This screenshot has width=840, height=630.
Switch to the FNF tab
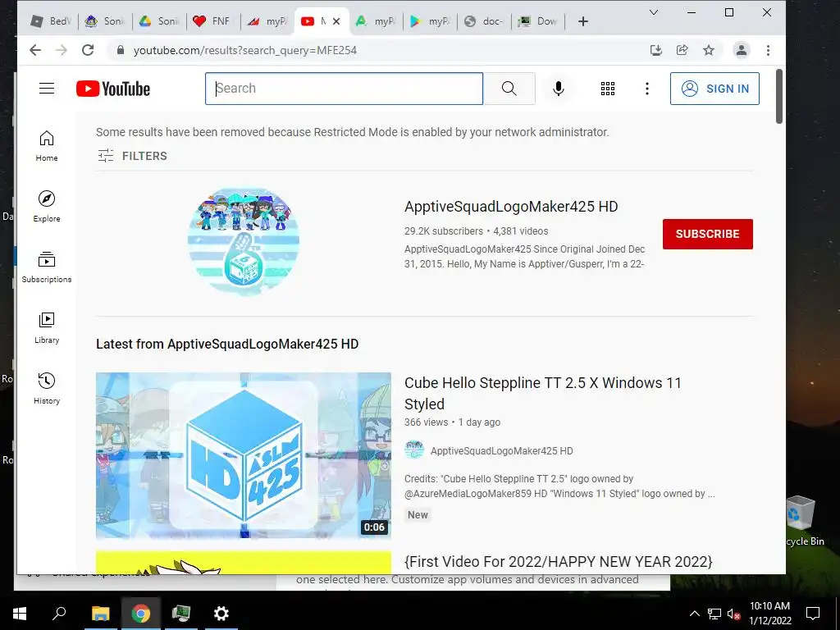pos(214,21)
